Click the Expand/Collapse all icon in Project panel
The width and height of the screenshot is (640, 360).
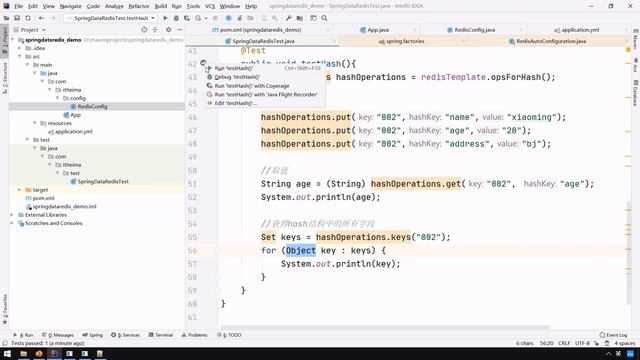click(155, 30)
